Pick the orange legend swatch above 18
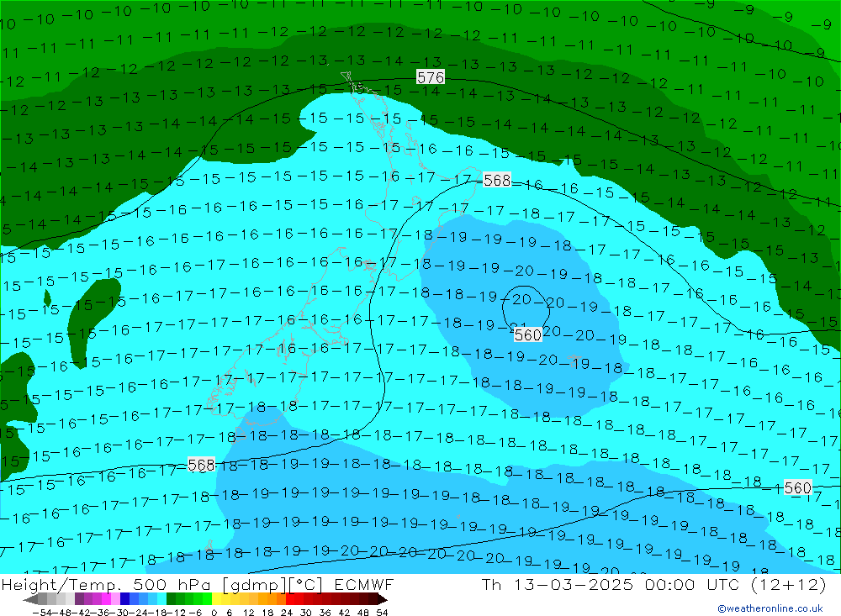 coord(272,599)
